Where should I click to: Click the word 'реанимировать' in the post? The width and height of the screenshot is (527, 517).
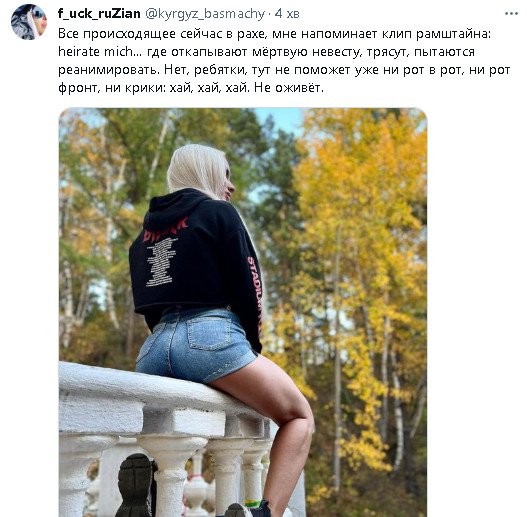point(108,70)
